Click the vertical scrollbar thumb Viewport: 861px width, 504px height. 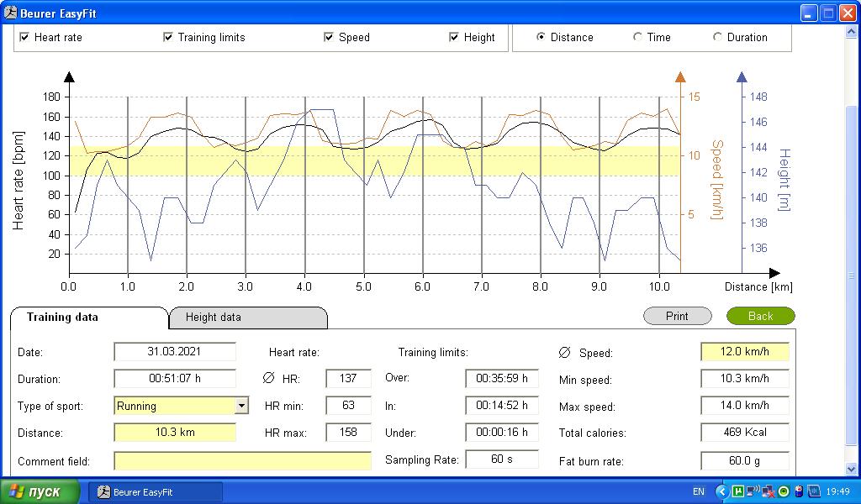coord(851,274)
